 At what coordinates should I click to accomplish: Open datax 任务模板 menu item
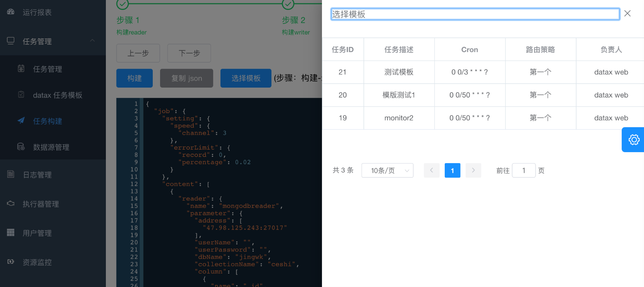click(x=58, y=95)
